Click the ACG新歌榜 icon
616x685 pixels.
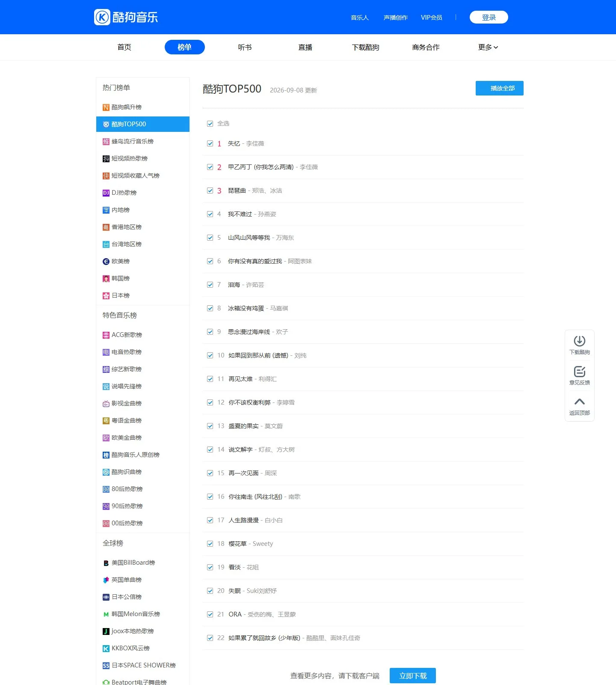106,335
